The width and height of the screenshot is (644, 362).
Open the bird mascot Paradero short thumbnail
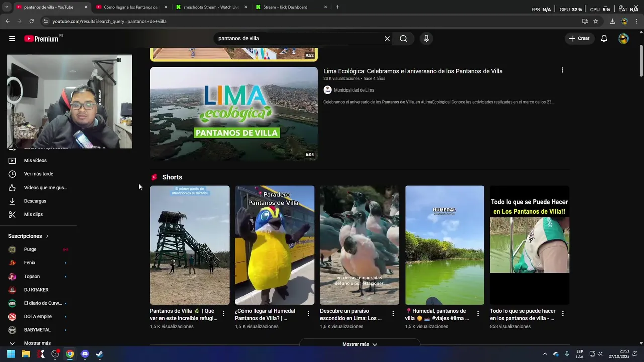275,245
